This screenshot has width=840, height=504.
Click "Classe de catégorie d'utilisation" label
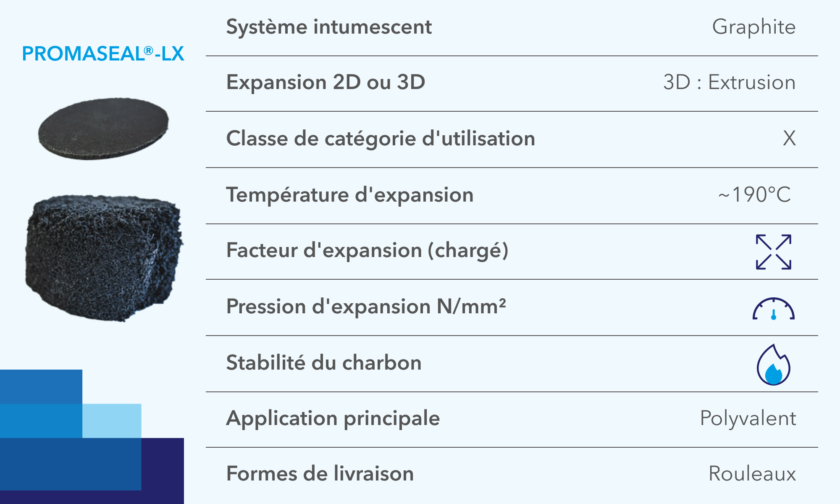tap(381, 139)
